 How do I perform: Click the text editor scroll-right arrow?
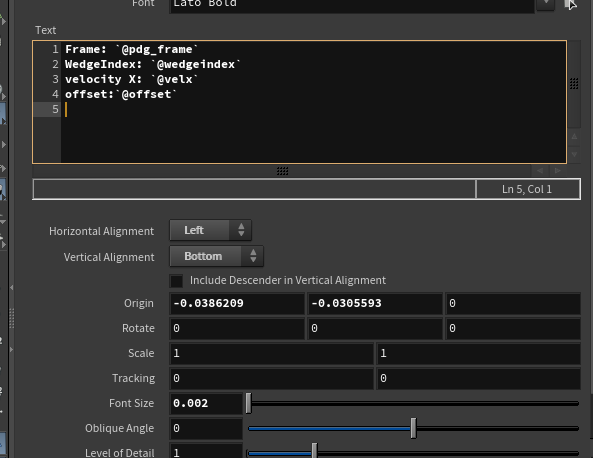tap(557, 171)
